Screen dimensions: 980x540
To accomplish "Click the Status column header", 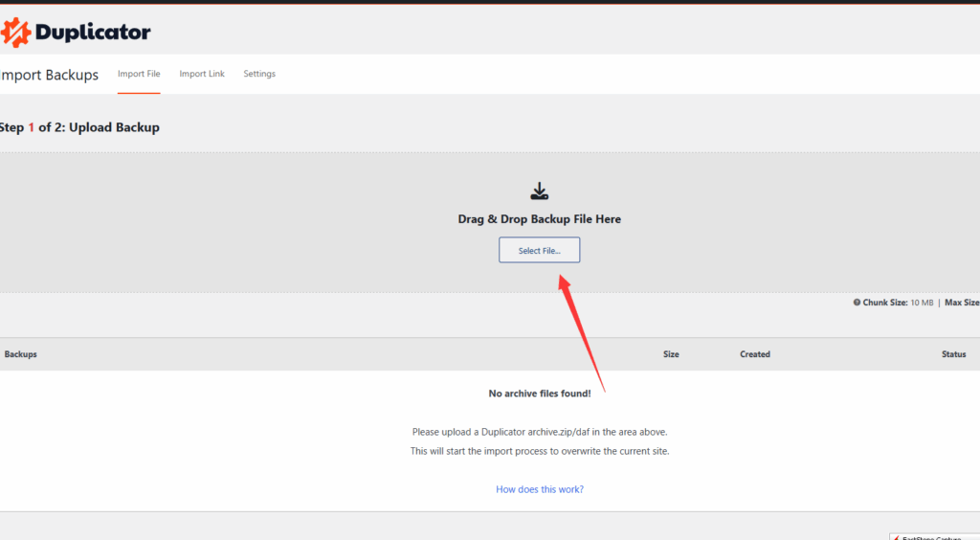I will click(954, 354).
